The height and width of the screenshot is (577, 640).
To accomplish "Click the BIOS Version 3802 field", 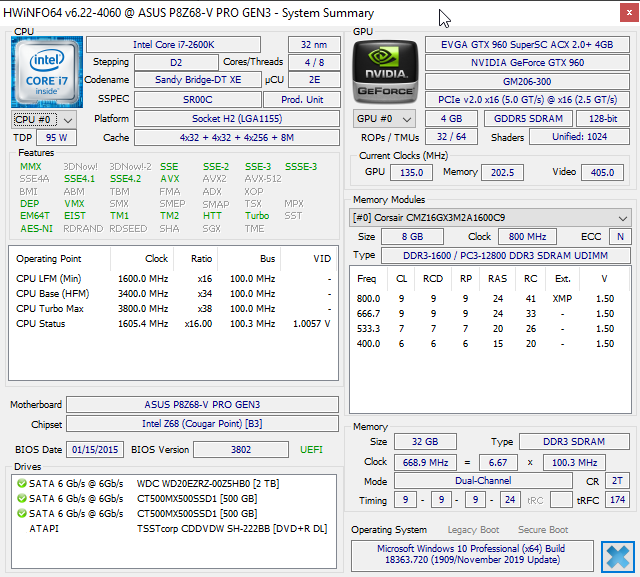I will pos(241,450).
